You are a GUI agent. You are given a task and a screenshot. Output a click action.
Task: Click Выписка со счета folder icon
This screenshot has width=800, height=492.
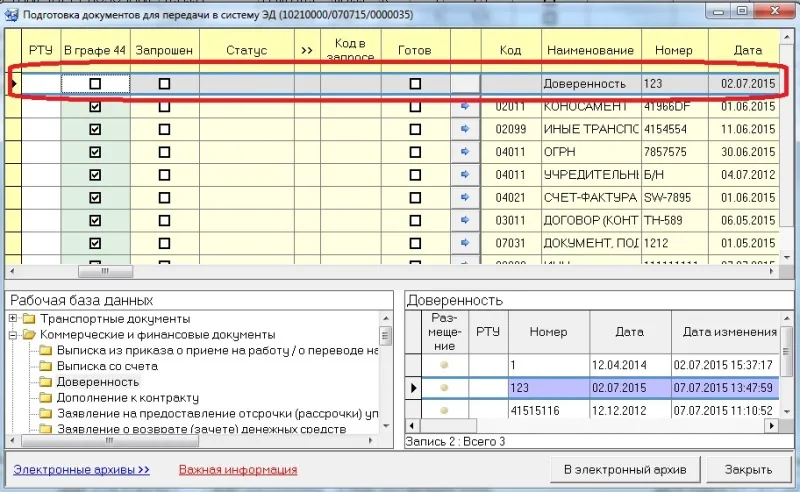tap(46, 366)
